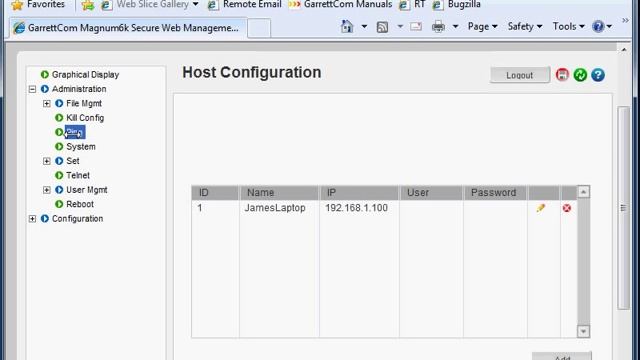Open User Mgmt tree item
640x360 pixels.
pos(87,190)
